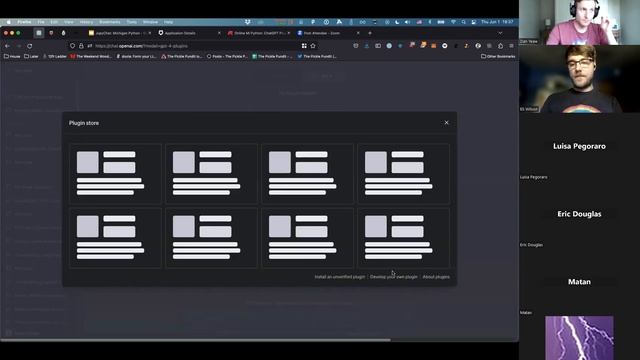Viewport: 640px width, 360px height.
Task: Open the Window menu
Action: [x=150, y=22]
